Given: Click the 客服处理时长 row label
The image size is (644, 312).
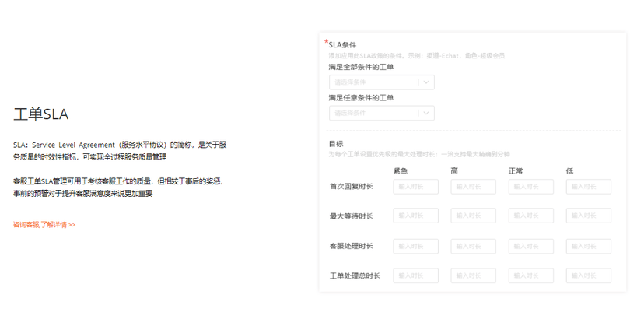Looking at the screenshot, I should [351, 246].
